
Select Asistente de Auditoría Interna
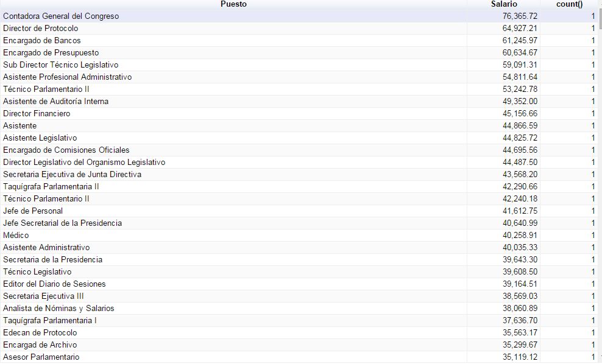[56, 102]
